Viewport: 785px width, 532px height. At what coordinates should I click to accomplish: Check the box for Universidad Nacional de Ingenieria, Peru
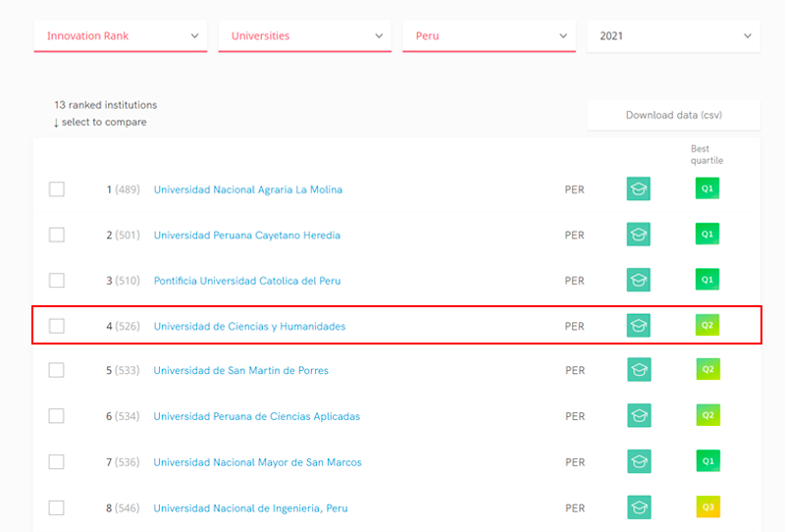click(56, 508)
